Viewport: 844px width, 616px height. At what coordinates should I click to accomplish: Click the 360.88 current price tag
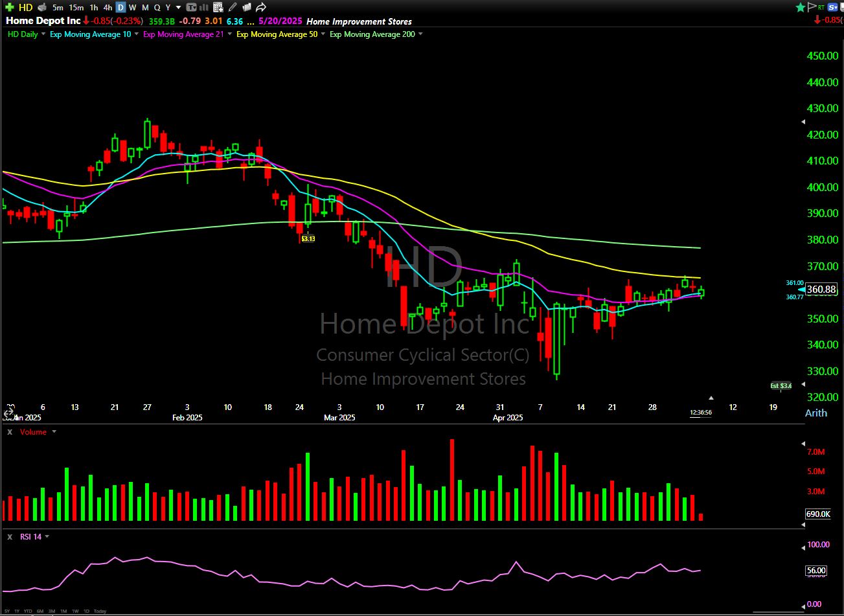point(821,290)
